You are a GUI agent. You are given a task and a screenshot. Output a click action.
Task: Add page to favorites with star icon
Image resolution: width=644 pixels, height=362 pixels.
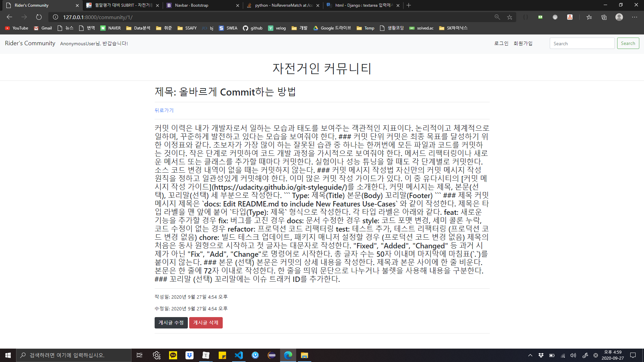tap(509, 17)
